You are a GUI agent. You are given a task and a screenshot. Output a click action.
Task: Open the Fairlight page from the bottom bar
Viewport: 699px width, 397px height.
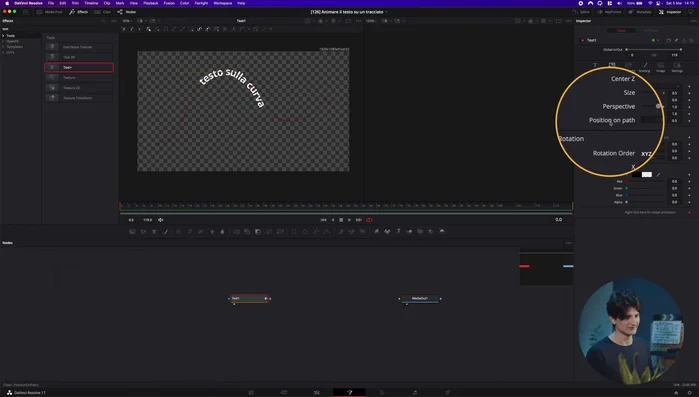(415, 393)
